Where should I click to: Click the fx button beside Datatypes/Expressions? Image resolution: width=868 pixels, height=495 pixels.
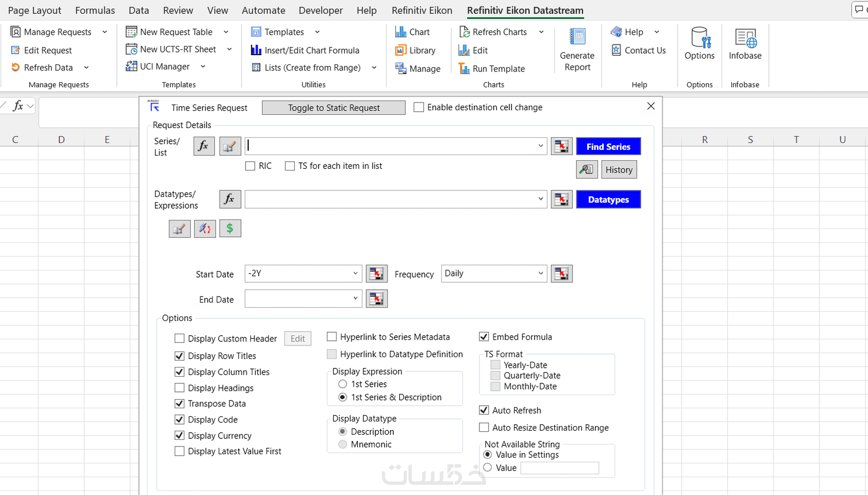point(230,200)
